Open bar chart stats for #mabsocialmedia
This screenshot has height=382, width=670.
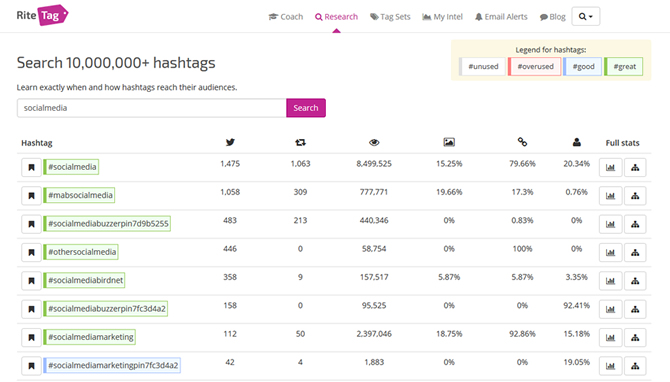611,196
